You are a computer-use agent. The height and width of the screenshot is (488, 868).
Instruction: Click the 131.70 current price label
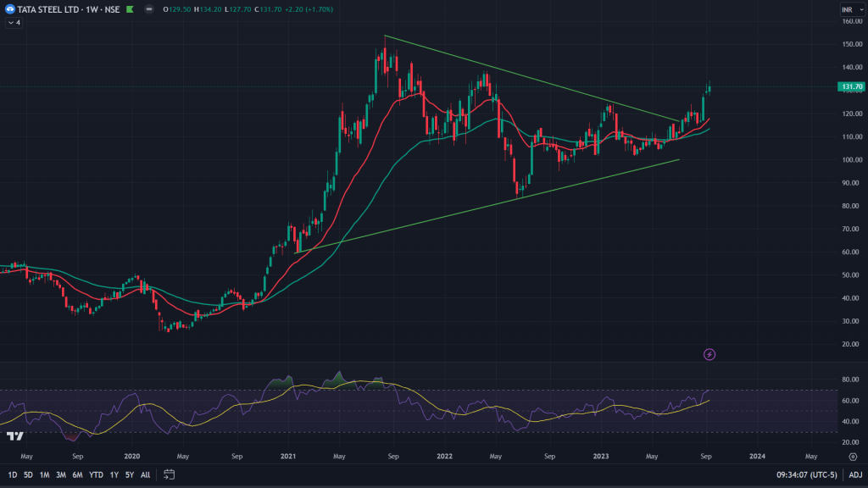pos(850,86)
